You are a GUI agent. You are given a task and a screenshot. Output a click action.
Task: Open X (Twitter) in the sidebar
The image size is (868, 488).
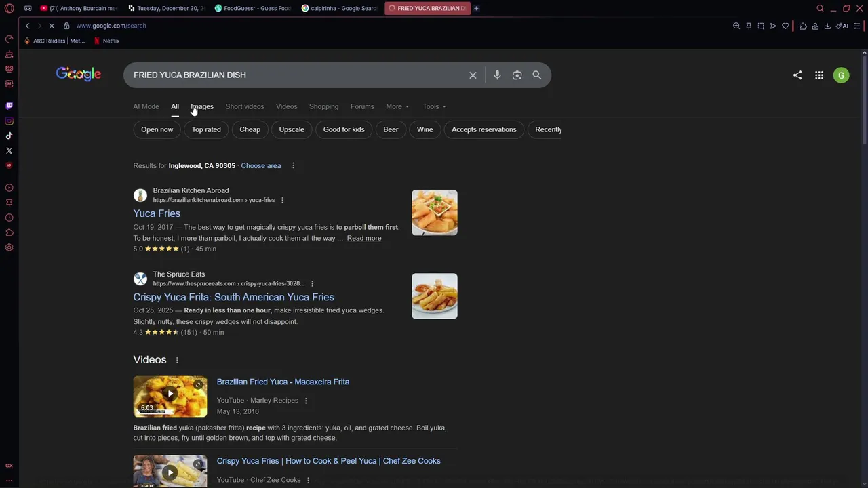(x=9, y=150)
